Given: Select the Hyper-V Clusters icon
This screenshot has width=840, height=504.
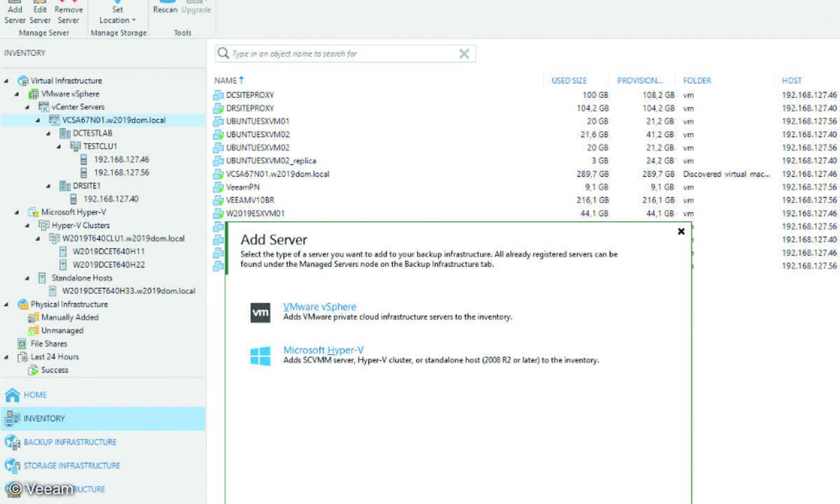Looking at the screenshot, I should [x=44, y=225].
